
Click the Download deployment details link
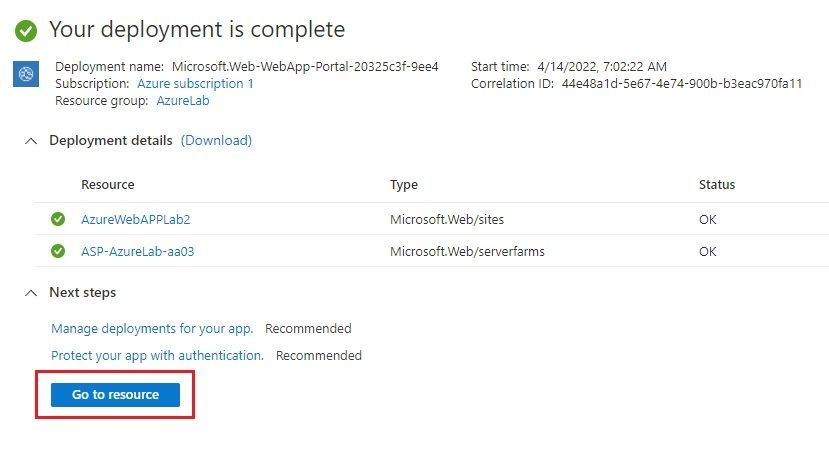click(x=216, y=141)
